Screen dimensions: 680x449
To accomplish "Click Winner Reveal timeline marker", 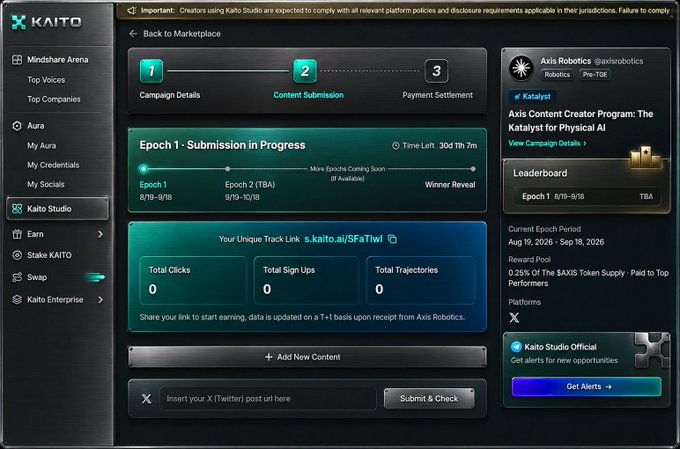I will pyautogui.click(x=473, y=169).
